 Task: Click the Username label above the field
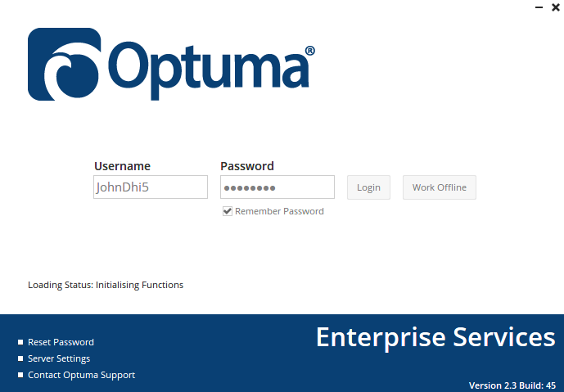click(122, 166)
